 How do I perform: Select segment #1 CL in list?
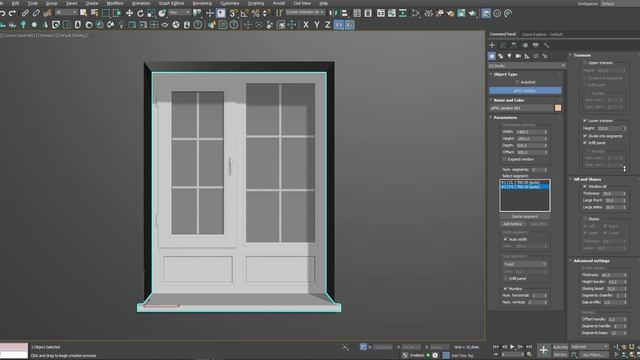point(525,182)
